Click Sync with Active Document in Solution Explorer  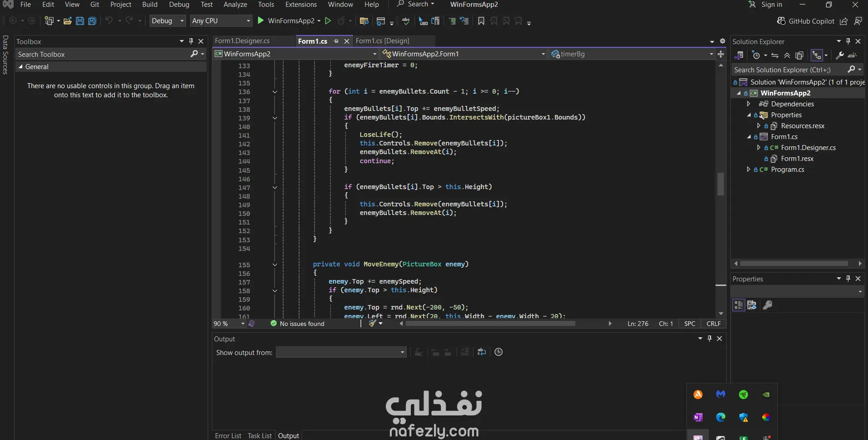point(775,55)
